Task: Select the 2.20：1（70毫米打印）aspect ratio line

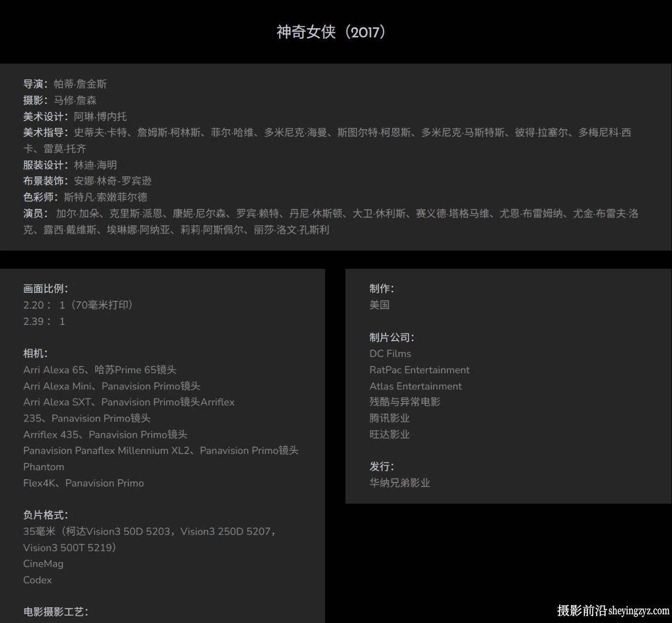Action: point(78,305)
